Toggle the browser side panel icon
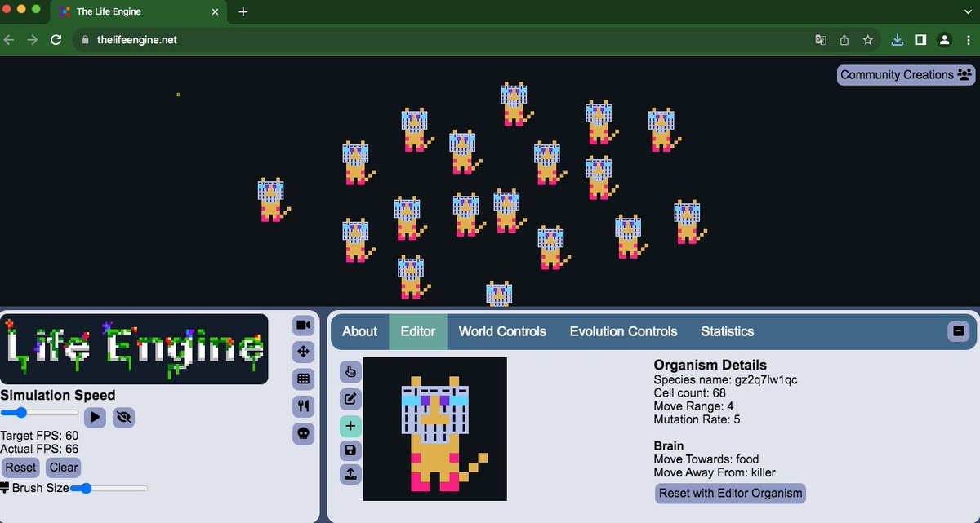This screenshot has width=980, height=523. 920,39
